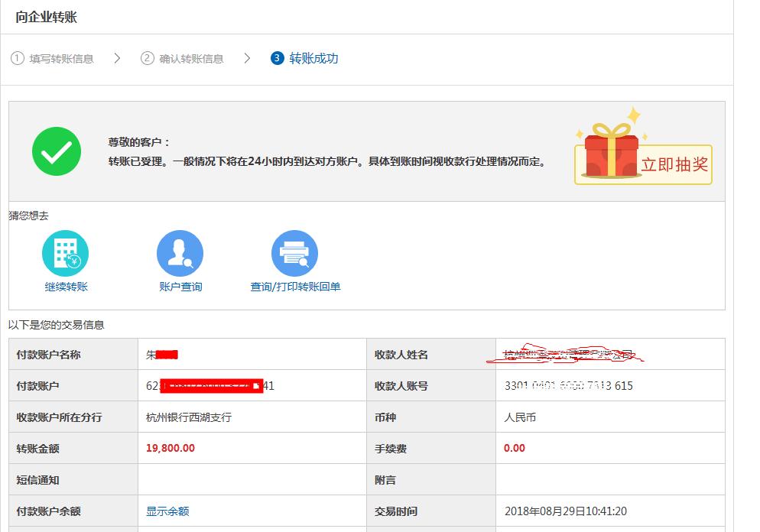Viewport: 760px width, 532px height.
Task: Click the green success checkmark icon
Action: [57, 151]
